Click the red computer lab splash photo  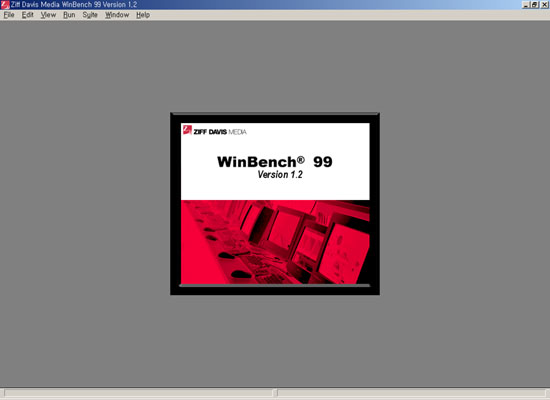275,242
